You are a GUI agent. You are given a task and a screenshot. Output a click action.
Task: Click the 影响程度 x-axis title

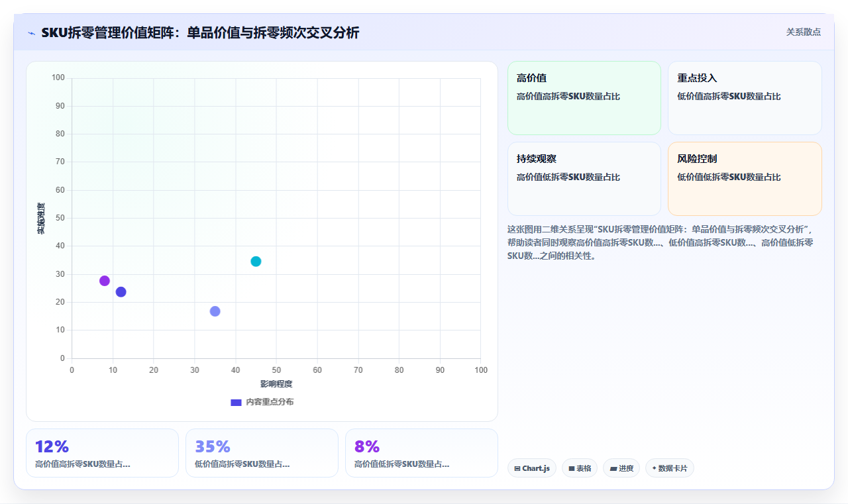276,384
